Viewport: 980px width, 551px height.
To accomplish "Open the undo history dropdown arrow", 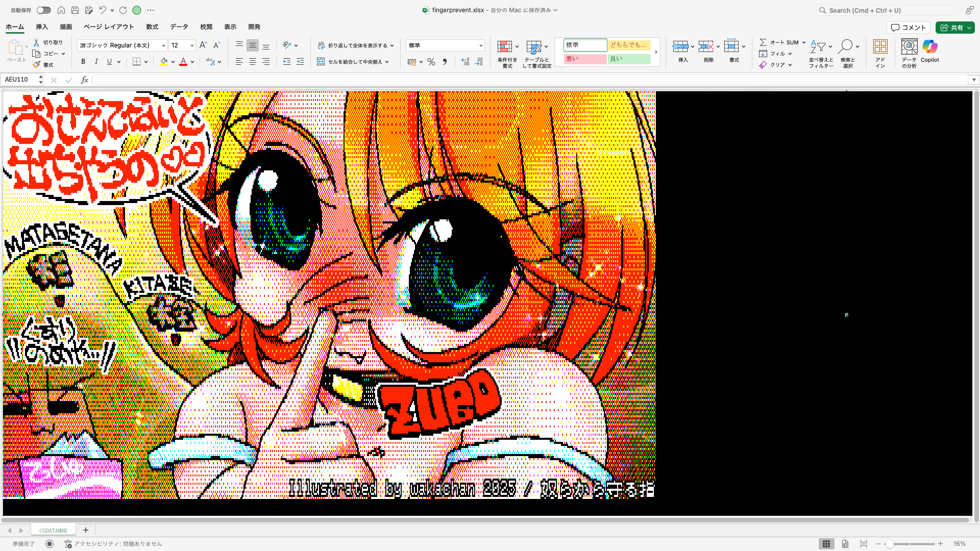I will [112, 10].
